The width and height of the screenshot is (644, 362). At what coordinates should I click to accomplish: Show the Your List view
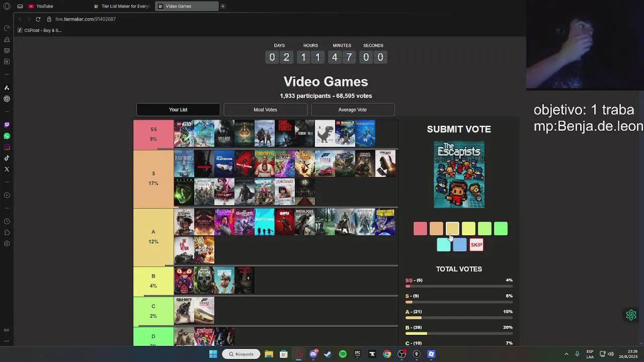coord(178,110)
